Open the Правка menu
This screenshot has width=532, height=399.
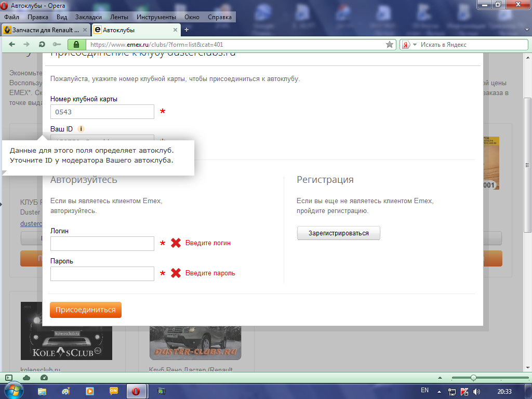click(37, 17)
